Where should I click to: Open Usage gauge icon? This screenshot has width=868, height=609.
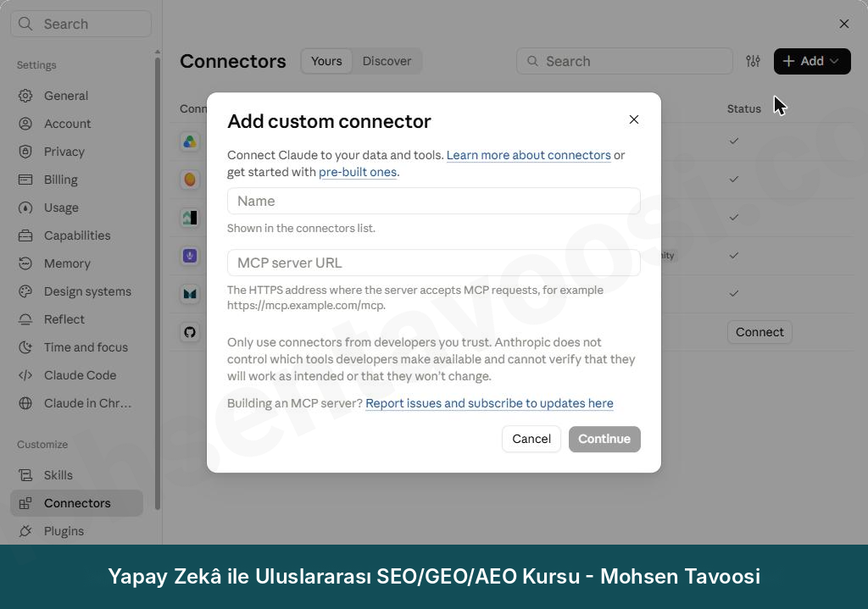[x=25, y=208]
